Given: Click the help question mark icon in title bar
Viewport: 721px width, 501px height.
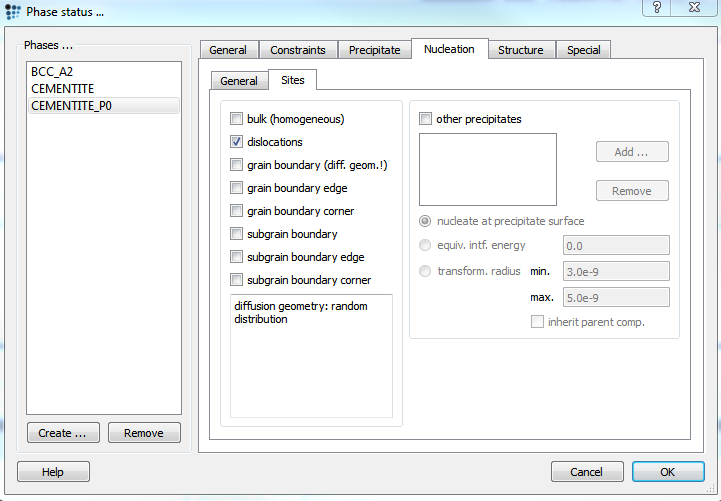Looking at the screenshot, I should click(x=656, y=9).
